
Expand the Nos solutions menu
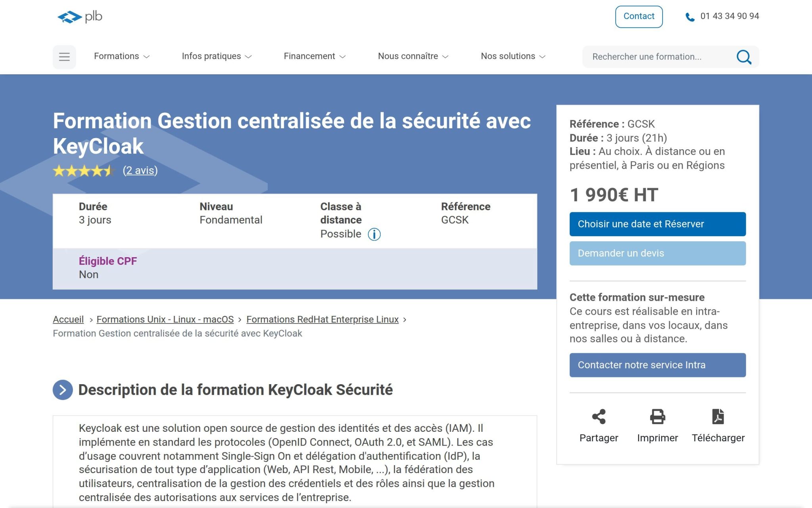coord(513,56)
